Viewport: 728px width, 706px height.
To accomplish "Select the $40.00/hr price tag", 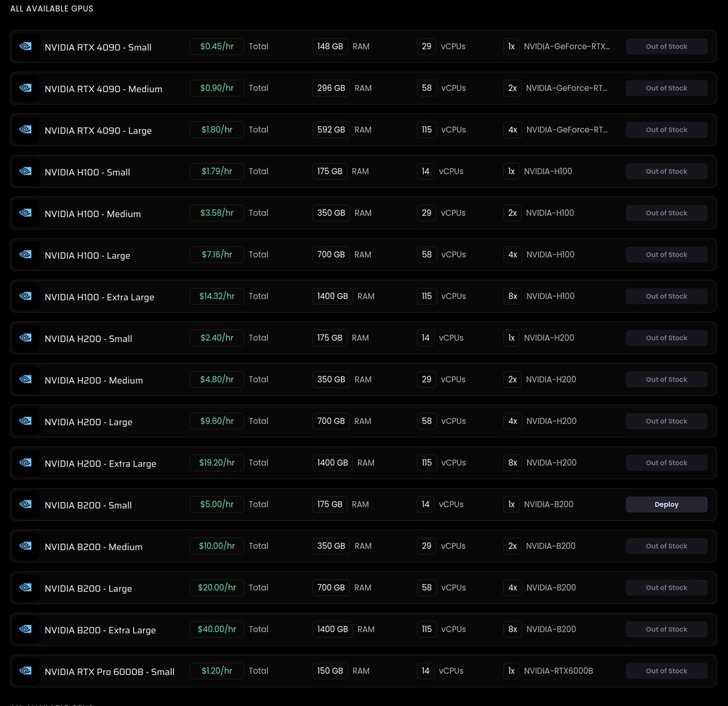I will 217,629.
